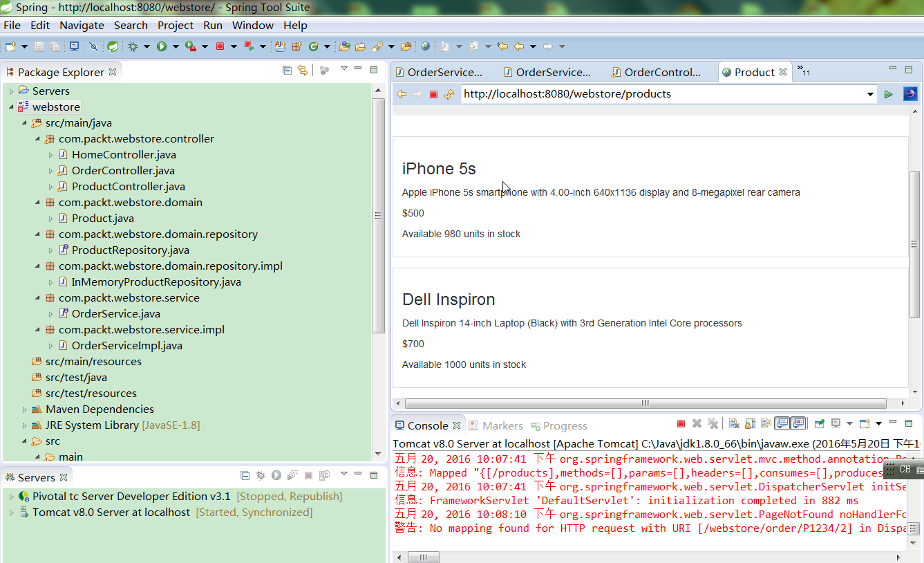Open the Open Console dropdown arrow

(878, 424)
